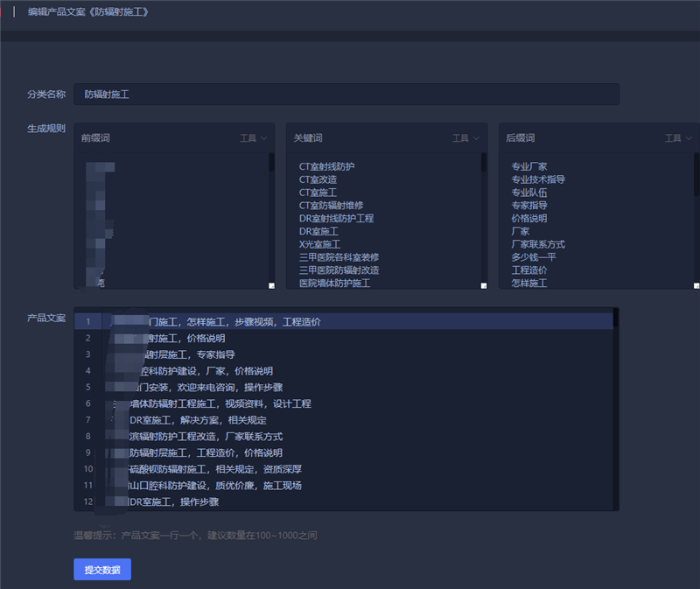The image size is (700, 589).
Task: Click the page title 编辑产品文案《防辐射施工》
Action: 88,12
